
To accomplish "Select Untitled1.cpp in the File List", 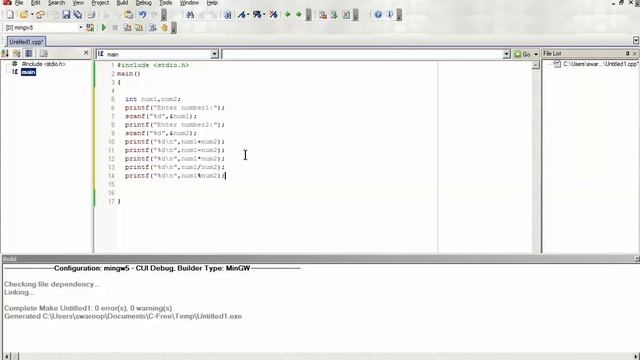I will point(600,64).
